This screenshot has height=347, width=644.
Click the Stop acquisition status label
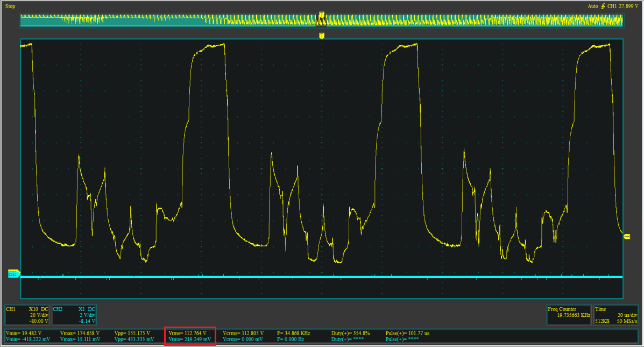point(10,6)
